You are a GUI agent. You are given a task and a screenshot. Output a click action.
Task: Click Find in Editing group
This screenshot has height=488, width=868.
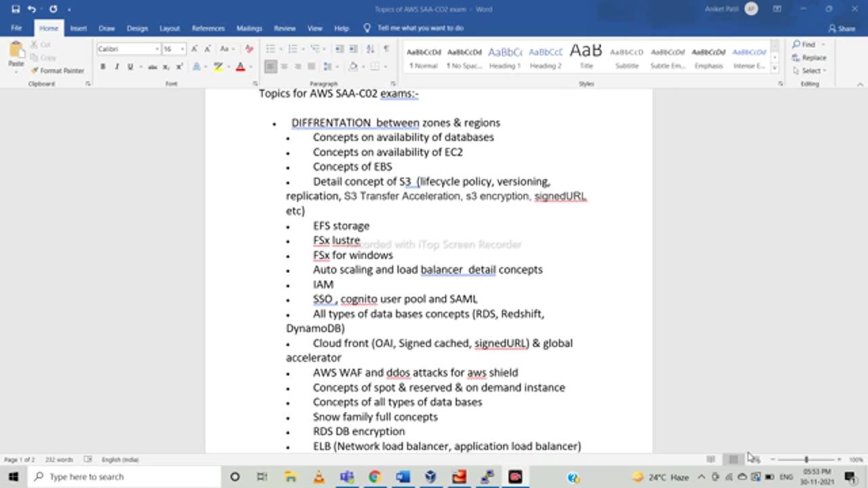(804, 45)
